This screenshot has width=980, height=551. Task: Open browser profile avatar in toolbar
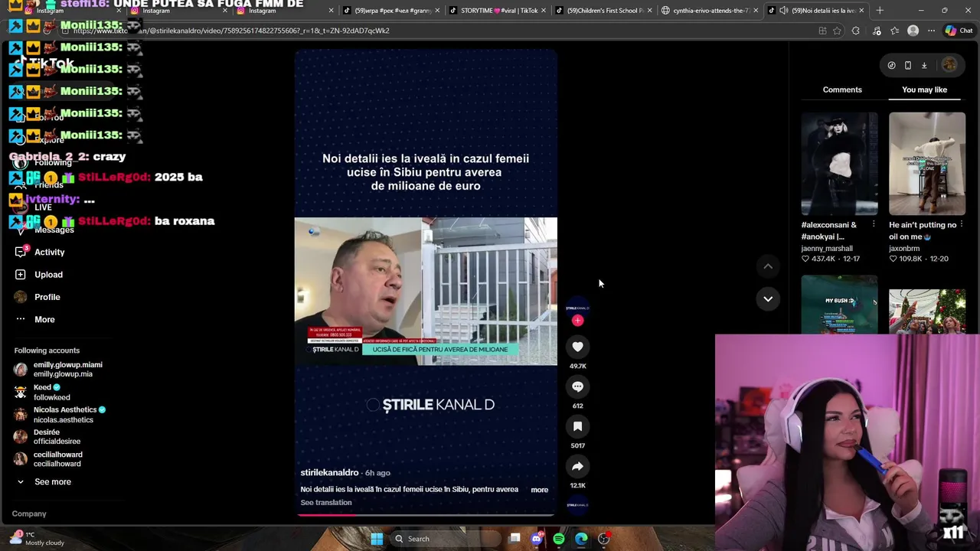[913, 31]
